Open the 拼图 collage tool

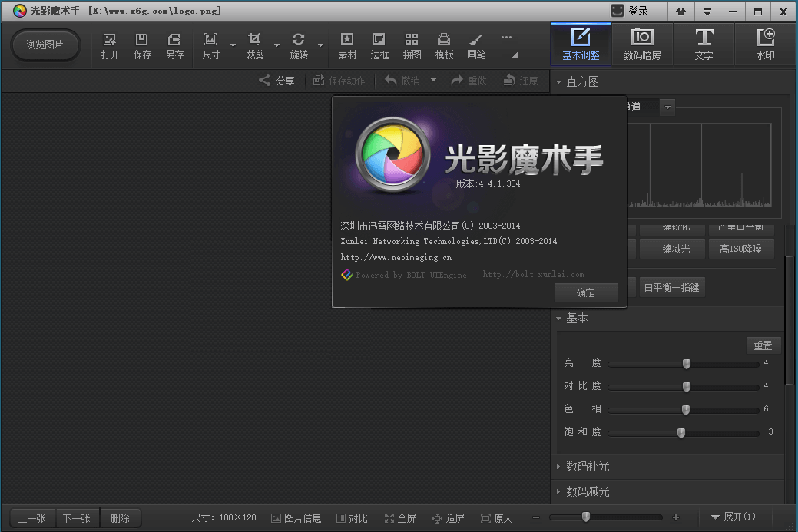pyautogui.click(x=412, y=46)
